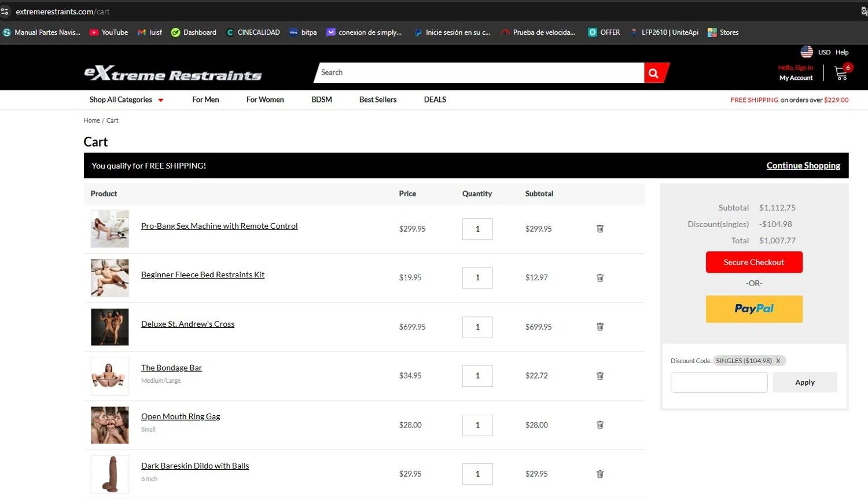Open the Inicie sesión PayPal bookmark
Viewport: 868px width, 501px height.
(452, 32)
